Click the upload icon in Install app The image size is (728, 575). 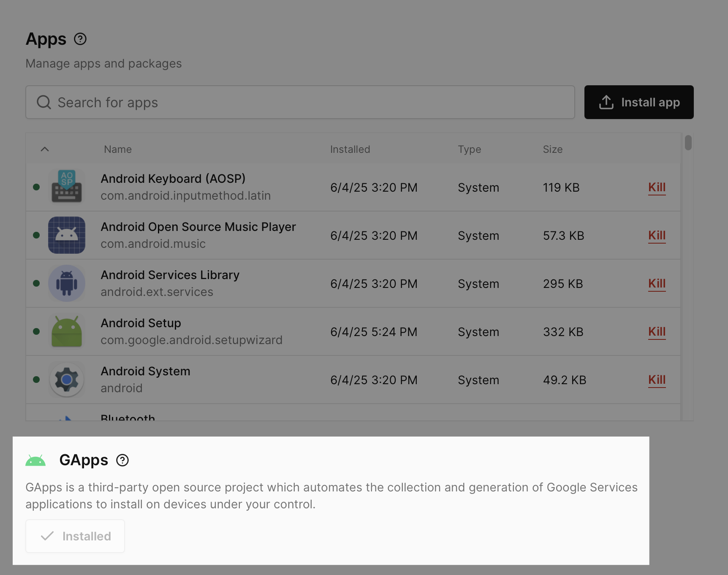coord(606,102)
